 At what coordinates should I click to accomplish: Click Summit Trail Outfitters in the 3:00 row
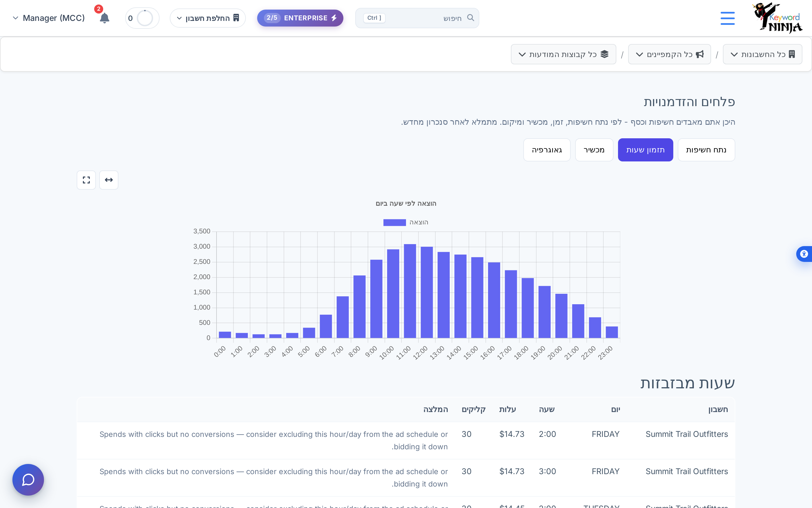coord(687,471)
